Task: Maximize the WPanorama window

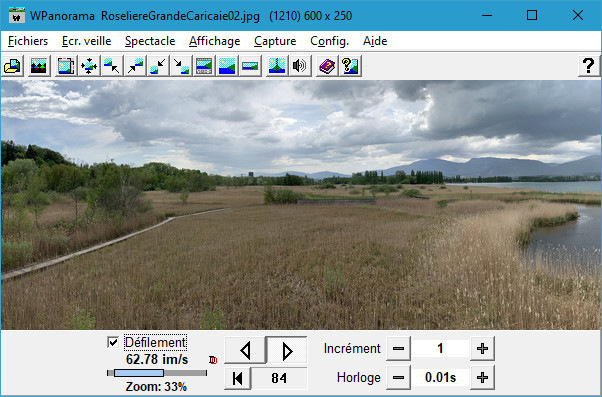Action: (532, 15)
